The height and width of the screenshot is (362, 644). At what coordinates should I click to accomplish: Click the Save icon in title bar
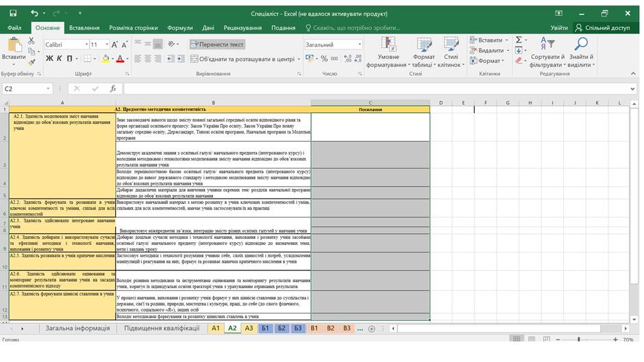13,13
